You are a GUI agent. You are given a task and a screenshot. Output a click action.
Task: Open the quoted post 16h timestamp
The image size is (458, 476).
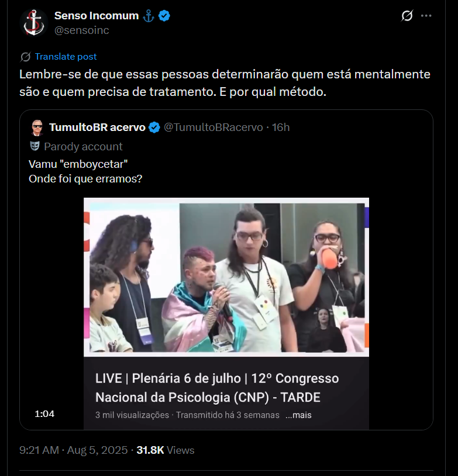coord(281,127)
